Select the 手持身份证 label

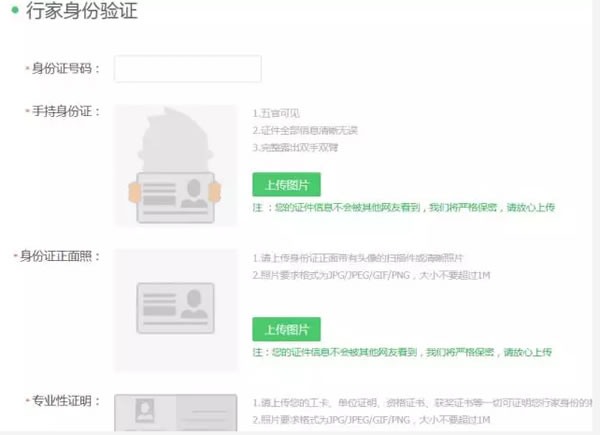67,111
